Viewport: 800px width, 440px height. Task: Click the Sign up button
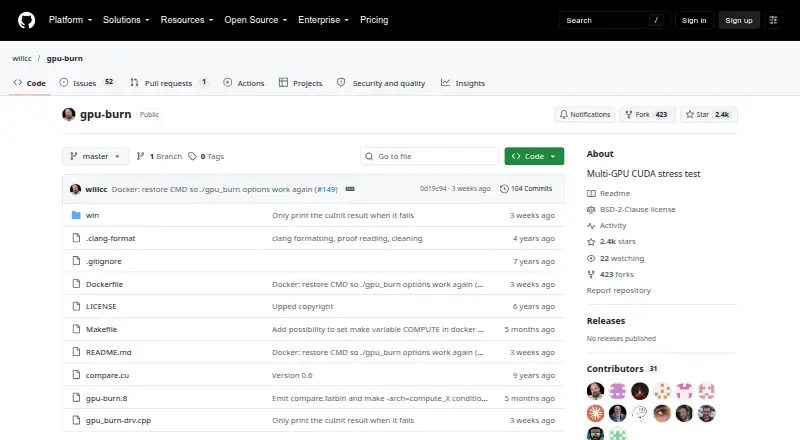tap(739, 20)
